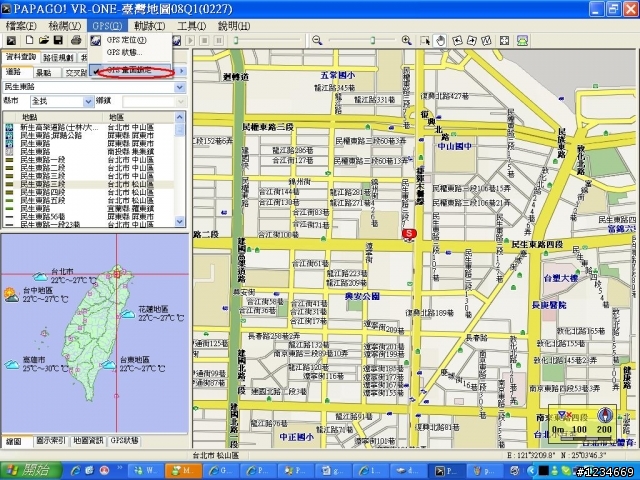Stop track playback with the stop button

tap(204, 40)
